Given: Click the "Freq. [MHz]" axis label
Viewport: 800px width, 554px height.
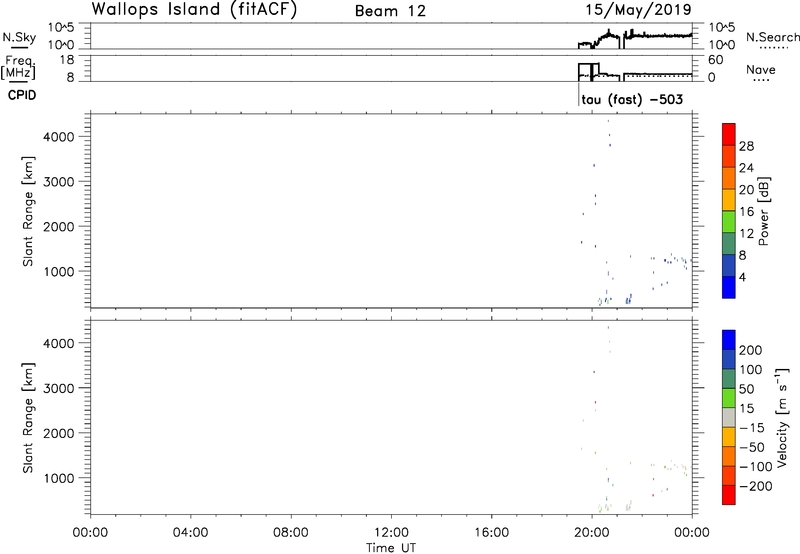Looking at the screenshot, I should (18, 67).
